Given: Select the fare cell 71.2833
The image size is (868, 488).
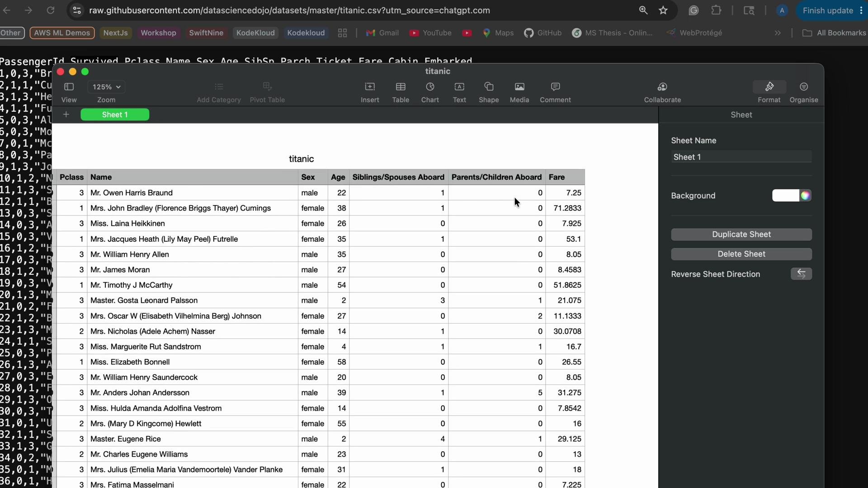Looking at the screenshot, I should coord(565,208).
